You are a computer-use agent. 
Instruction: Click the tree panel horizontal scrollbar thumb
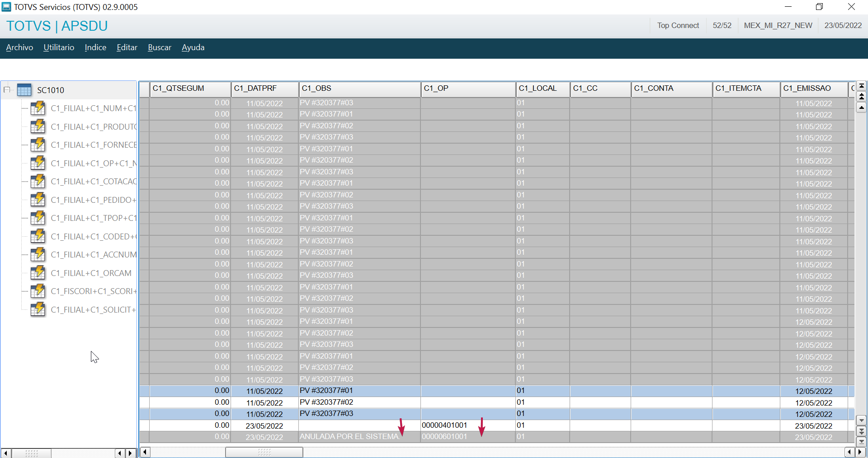32,453
